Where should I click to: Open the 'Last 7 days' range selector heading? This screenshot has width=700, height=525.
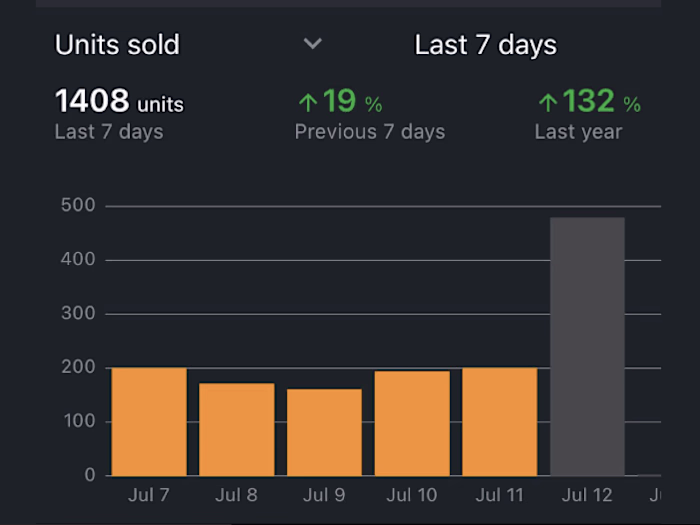(x=485, y=45)
